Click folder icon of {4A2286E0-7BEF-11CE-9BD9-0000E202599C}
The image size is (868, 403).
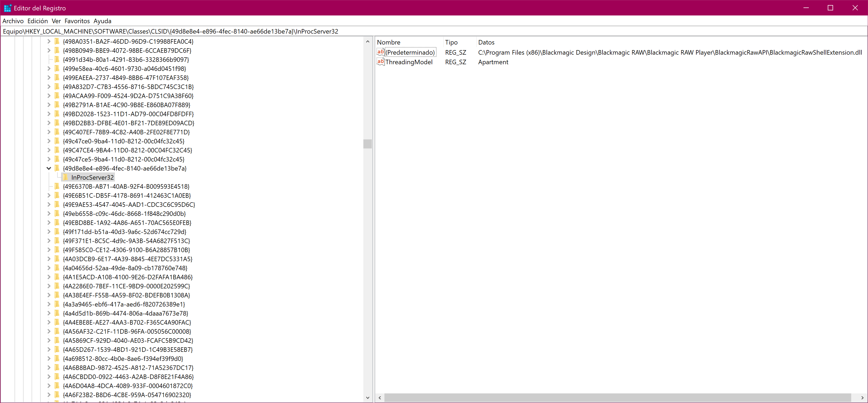coord(57,286)
